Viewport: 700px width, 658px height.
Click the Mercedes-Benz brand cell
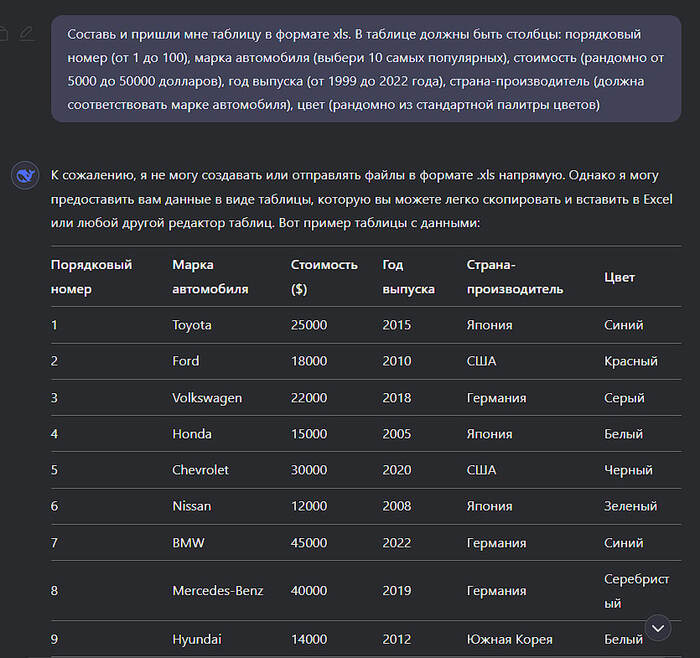coord(218,590)
